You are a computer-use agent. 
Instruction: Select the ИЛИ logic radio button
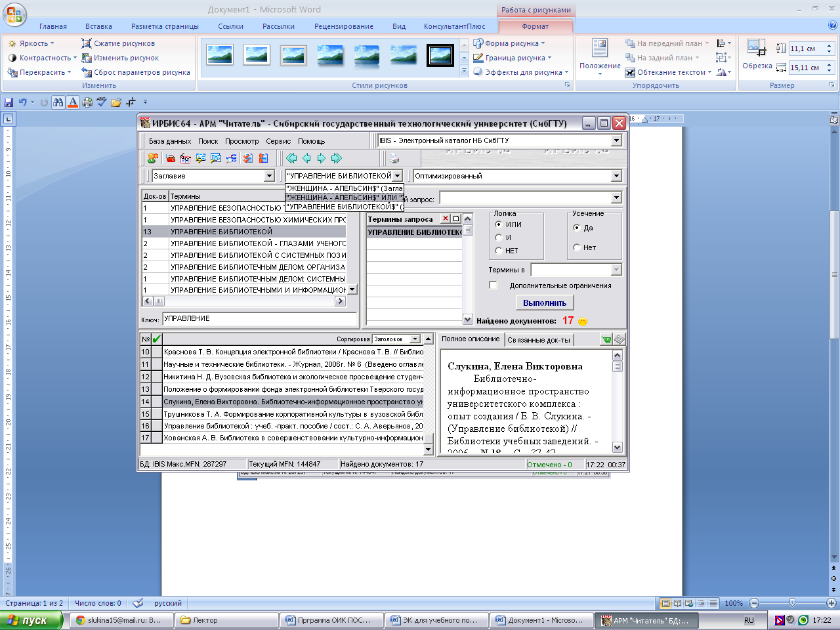tap(499, 224)
